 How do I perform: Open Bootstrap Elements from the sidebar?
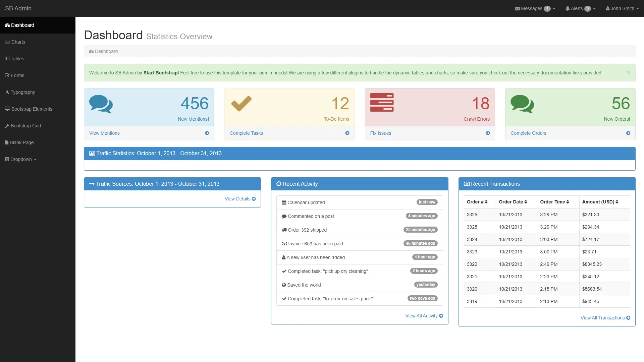(x=38, y=109)
